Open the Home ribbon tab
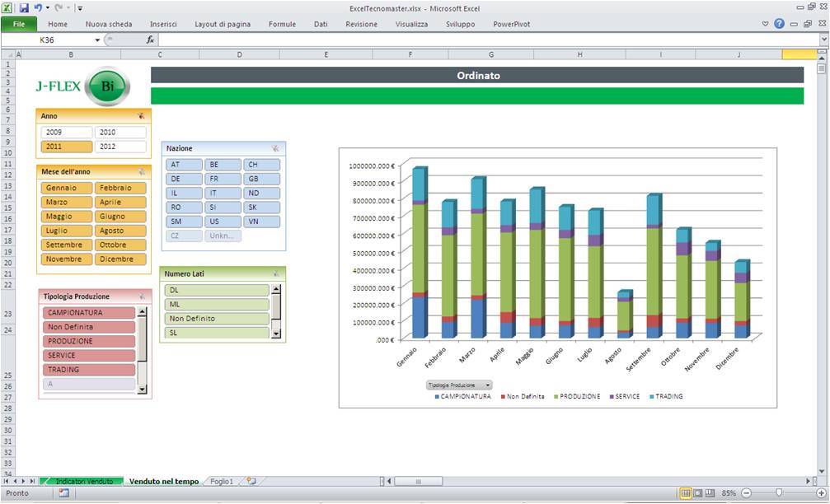Viewport: 830px width, 504px height. point(58,24)
